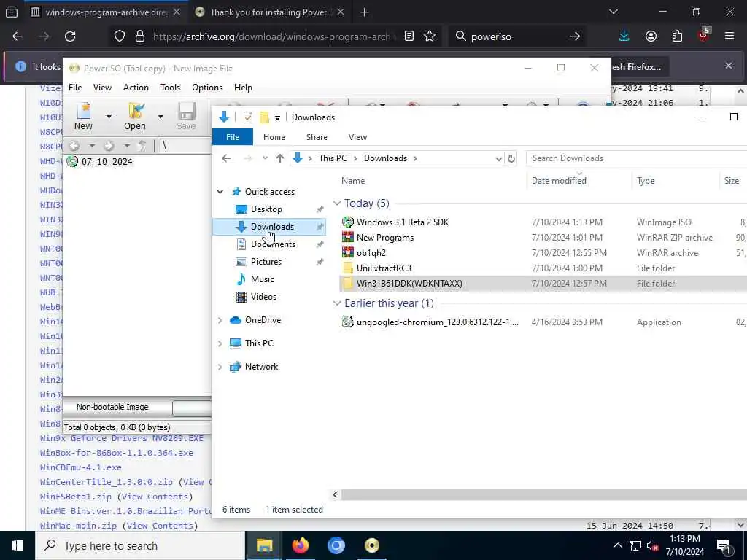Expand the OneDrive tree node

(220, 321)
